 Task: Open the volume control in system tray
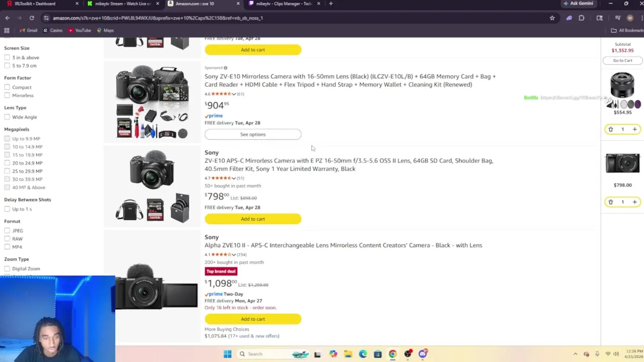click(616, 354)
